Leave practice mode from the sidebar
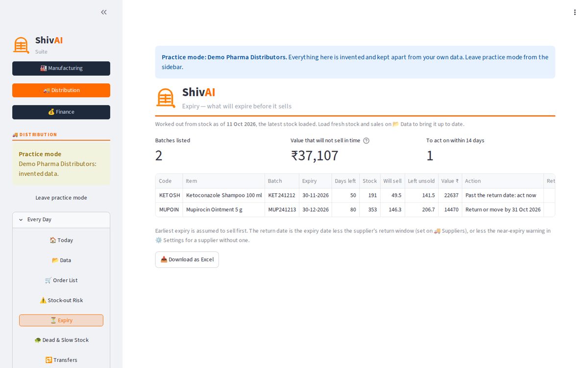Image resolution: width=588 pixels, height=368 pixels. [x=61, y=198]
